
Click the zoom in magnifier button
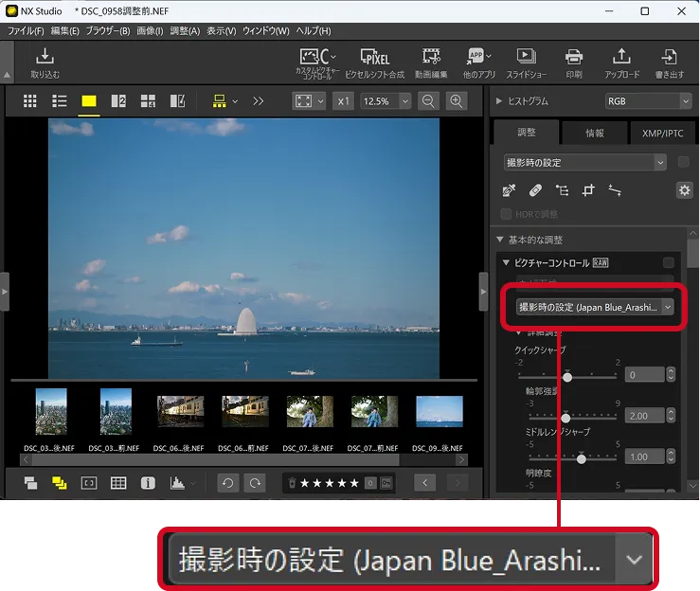click(x=457, y=101)
